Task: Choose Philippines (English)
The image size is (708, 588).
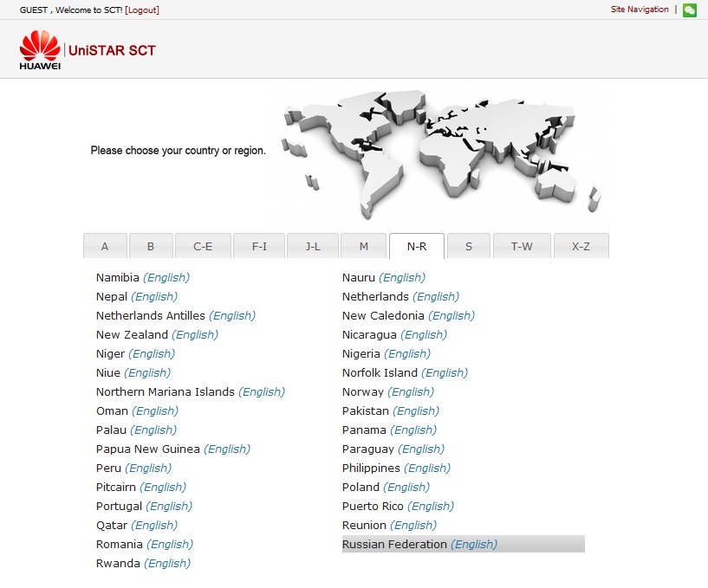Action: (396, 468)
